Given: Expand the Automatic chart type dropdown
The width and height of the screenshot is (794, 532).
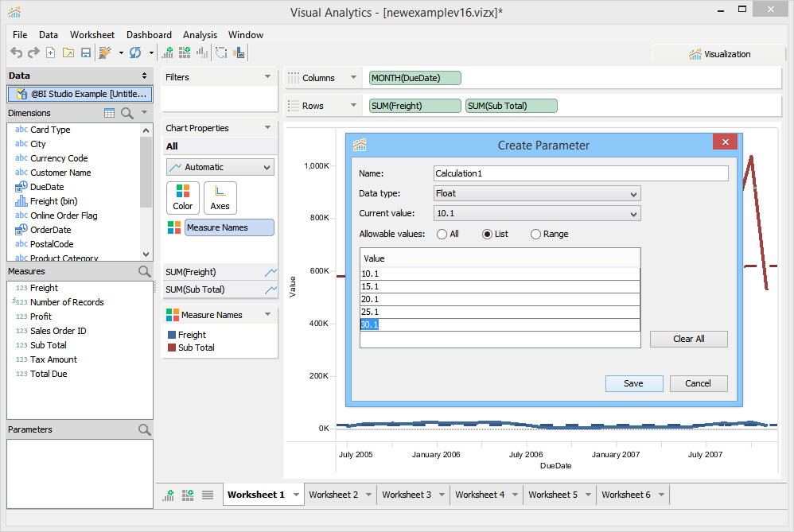Looking at the screenshot, I should pos(220,167).
